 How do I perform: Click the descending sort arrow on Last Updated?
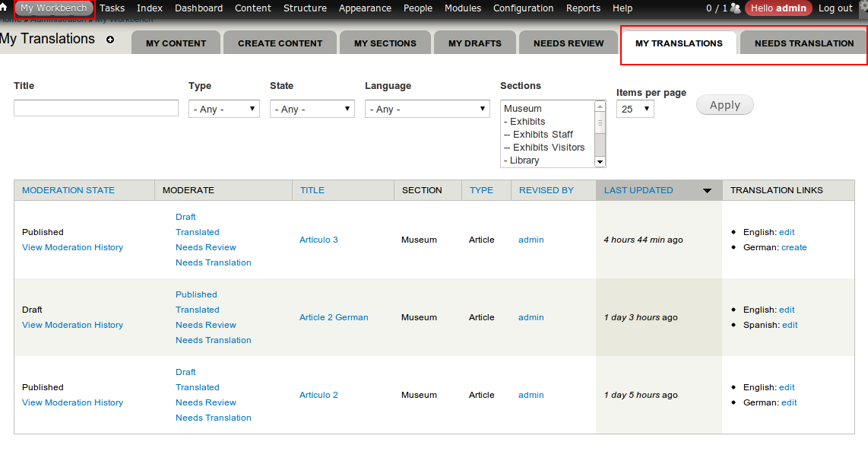tap(707, 190)
